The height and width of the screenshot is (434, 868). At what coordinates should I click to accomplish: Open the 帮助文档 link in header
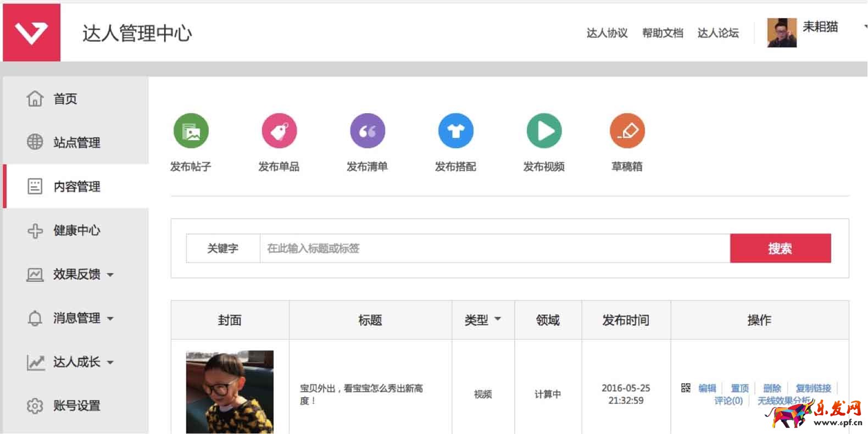click(663, 33)
